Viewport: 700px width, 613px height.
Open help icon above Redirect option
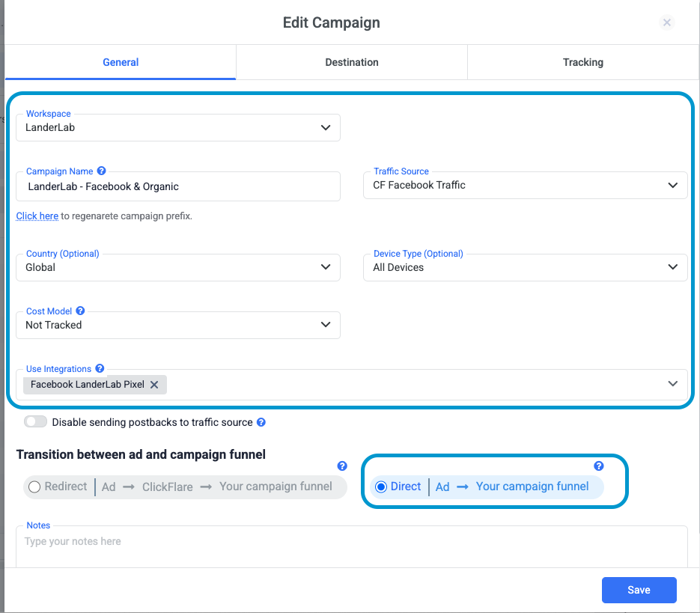pyautogui.click(x=342, y=466)
